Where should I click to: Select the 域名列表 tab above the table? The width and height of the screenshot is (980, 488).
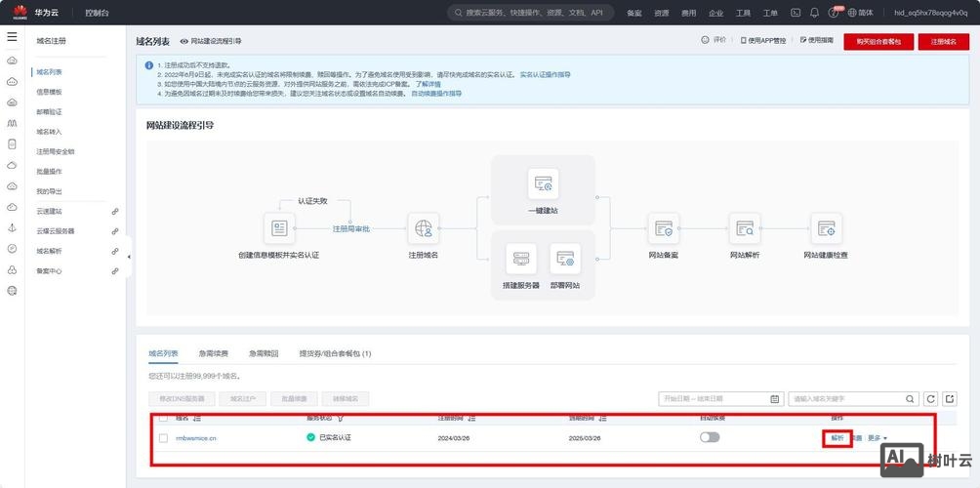(163, 353)
